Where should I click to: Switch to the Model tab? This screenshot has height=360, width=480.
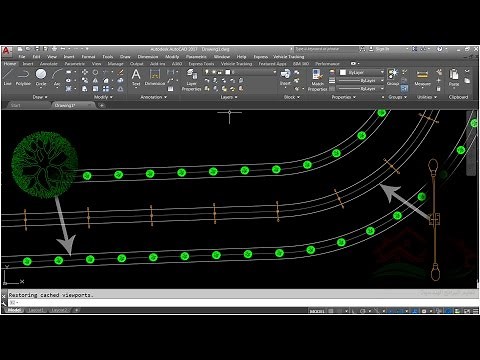pyautogui.click(x=14, y=310)
